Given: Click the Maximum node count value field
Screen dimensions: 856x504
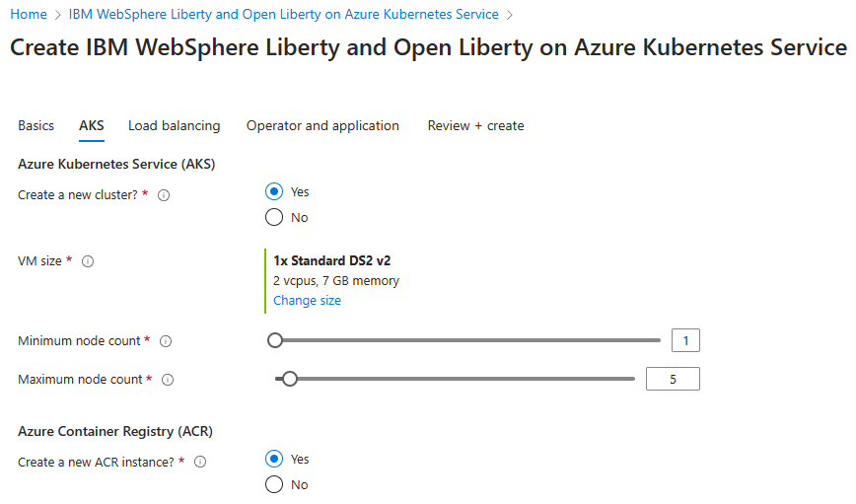Looking at the screenshot, I should tap(673, 379).
